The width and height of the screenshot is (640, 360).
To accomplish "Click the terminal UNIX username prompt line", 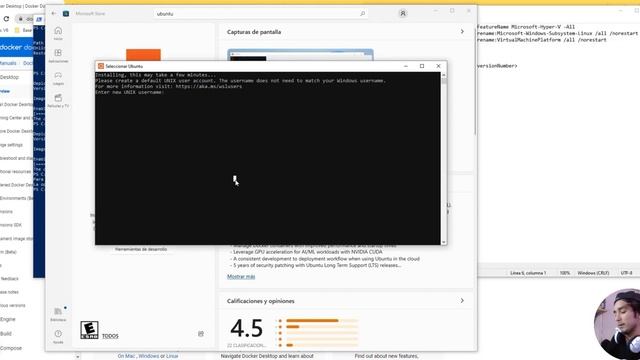I will click(130, 92).
